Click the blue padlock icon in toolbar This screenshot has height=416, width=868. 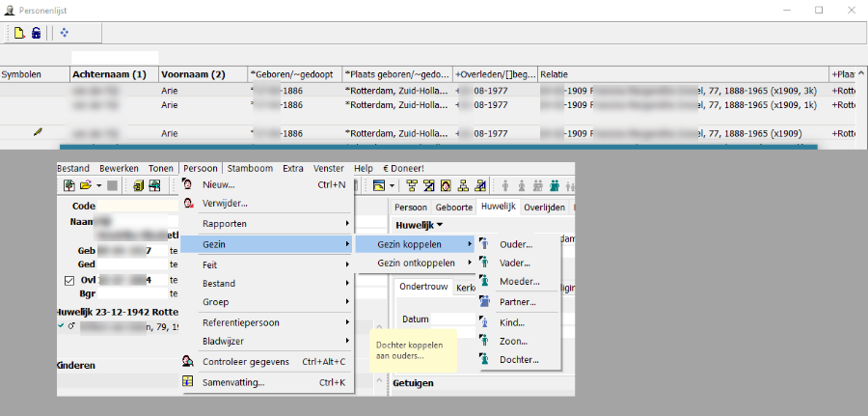(x=36, y=33)
